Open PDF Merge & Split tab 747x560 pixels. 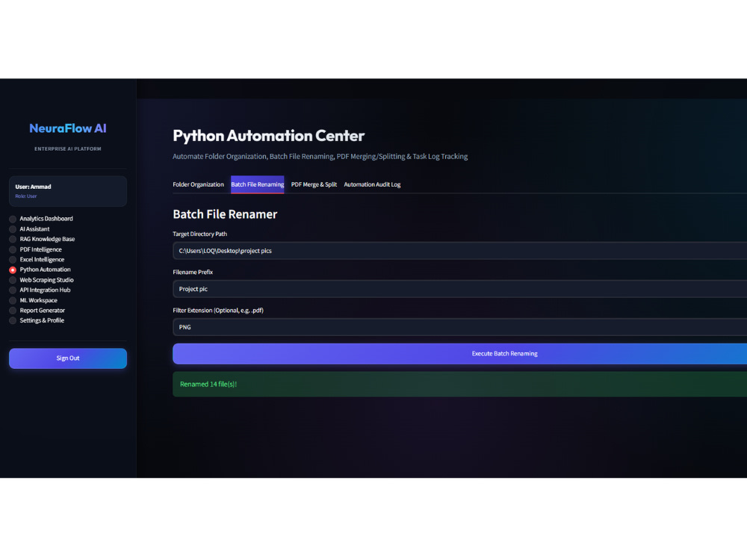(x=314, y=184)
